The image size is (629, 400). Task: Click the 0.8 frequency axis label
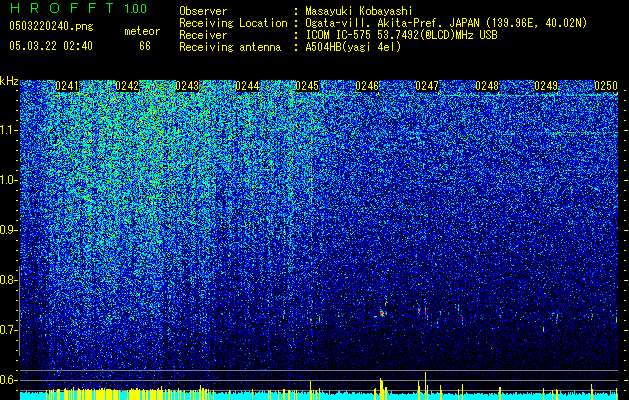(9, 280)
